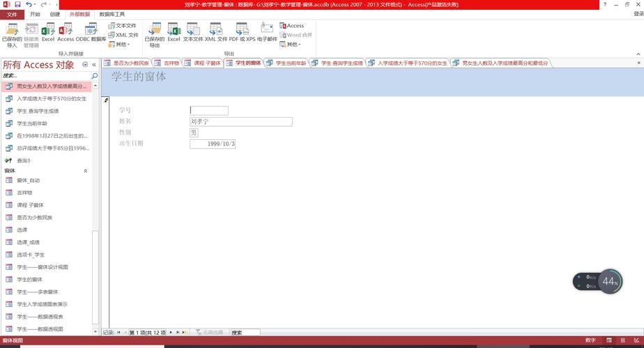The height and width of the screenshot is (348, 644).
Task: Click the navigation pane search box
Action: [45, 76]
